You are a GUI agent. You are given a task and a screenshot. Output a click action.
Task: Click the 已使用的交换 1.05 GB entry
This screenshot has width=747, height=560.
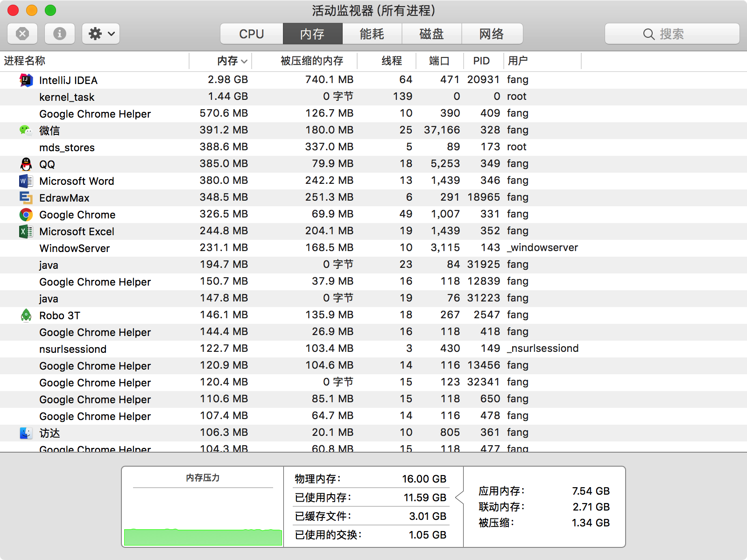pos(371,535)
